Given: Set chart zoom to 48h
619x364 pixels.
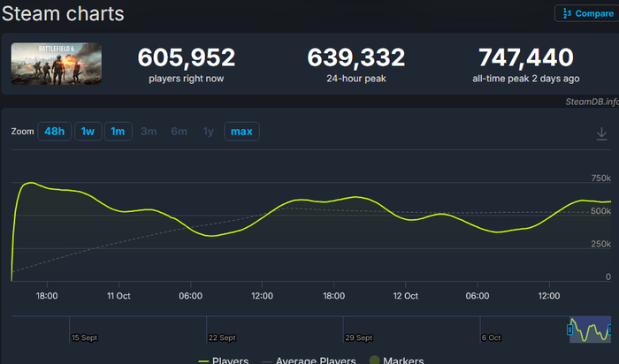Looking at the screenshot, I should (x=54, y=132).
